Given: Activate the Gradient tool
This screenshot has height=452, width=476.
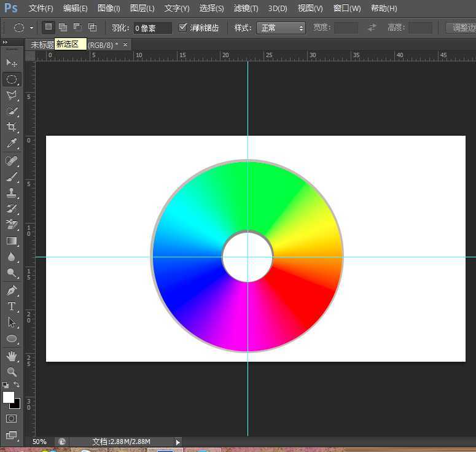Looking at the screenshot, I should [x=12, y=241].
